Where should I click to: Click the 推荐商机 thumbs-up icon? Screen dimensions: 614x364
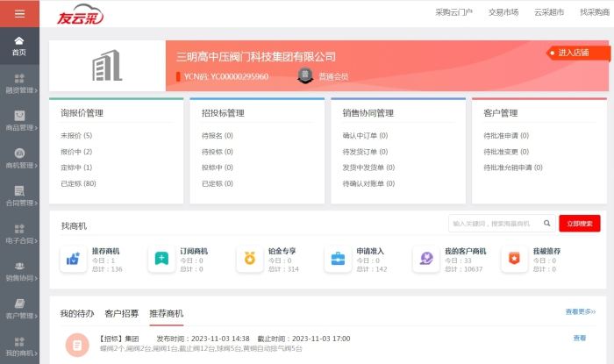(x=73, y=259)
